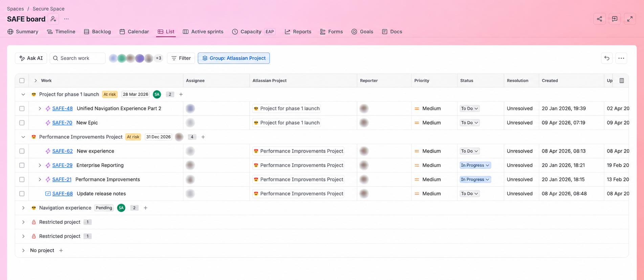Image resolution: width=644 pixels, height=280 pixels.
Task: Open the In Progress status dropdown for SAFE-29
Action: click(x=475, y=165)
